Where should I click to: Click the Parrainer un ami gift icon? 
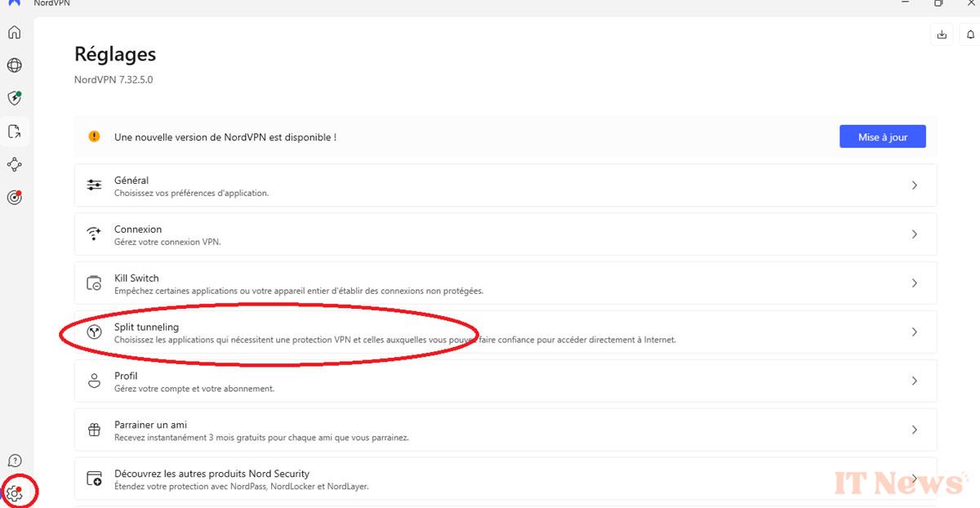point(95,430)
